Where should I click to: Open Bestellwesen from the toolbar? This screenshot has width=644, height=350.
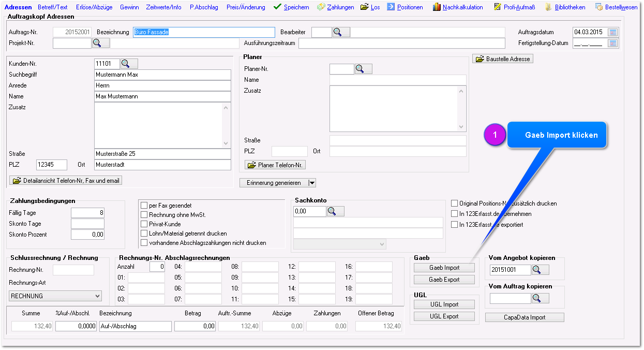[616, 7]
